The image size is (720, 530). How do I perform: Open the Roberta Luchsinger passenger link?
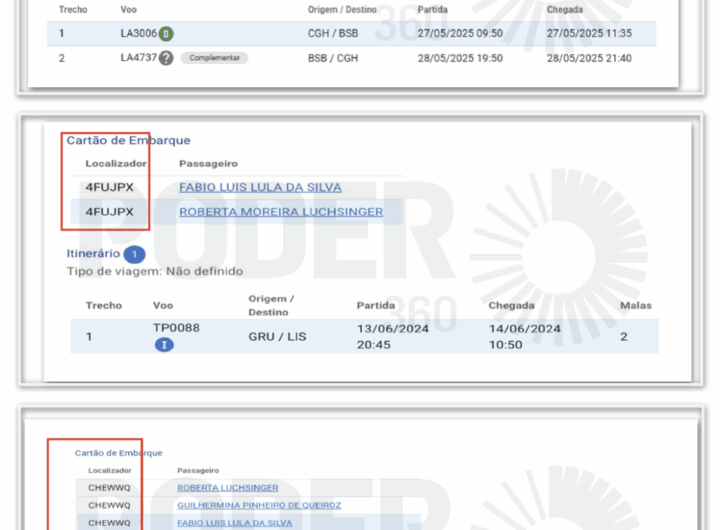pos(227,488)
